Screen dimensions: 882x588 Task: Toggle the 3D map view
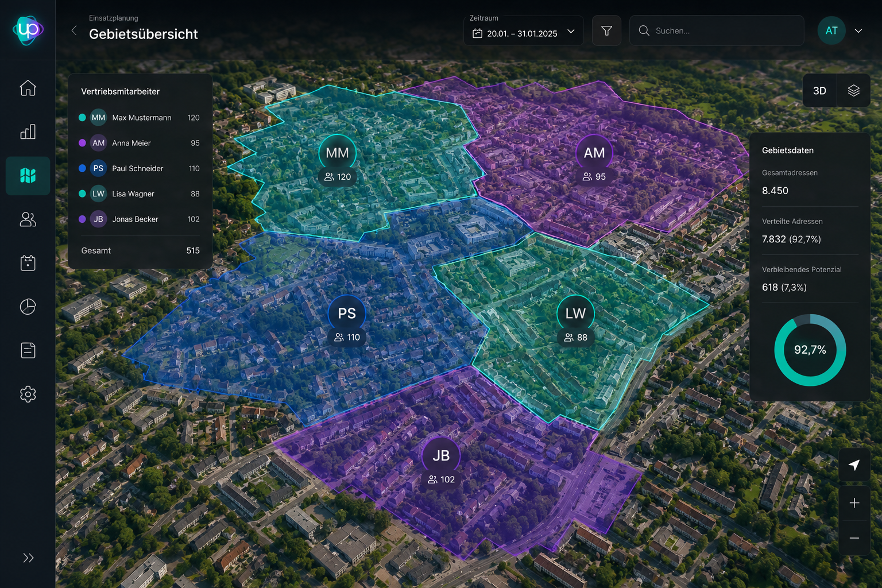click(819, 91)
